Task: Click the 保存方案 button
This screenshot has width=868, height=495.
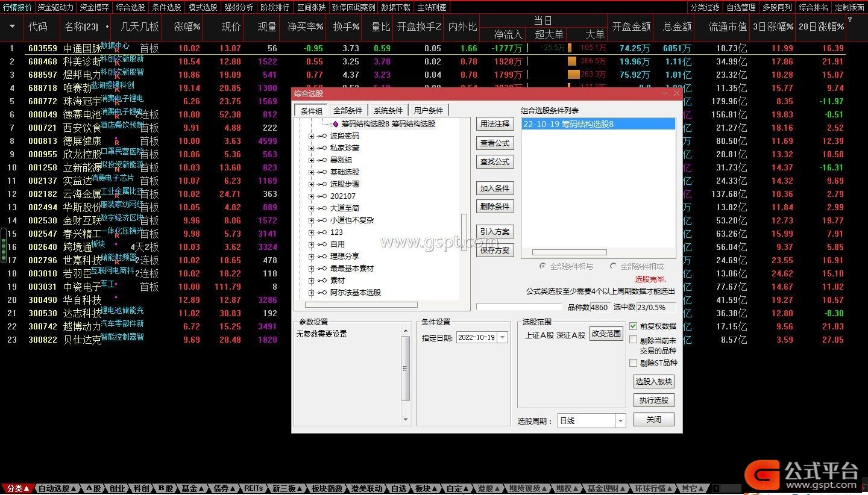Action: pyautogui.click(x=495, y=251)
